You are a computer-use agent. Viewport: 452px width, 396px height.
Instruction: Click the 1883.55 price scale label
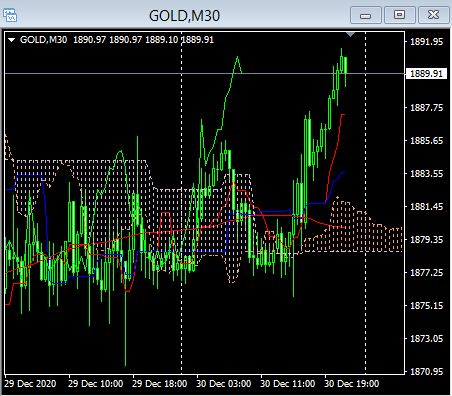427,174
